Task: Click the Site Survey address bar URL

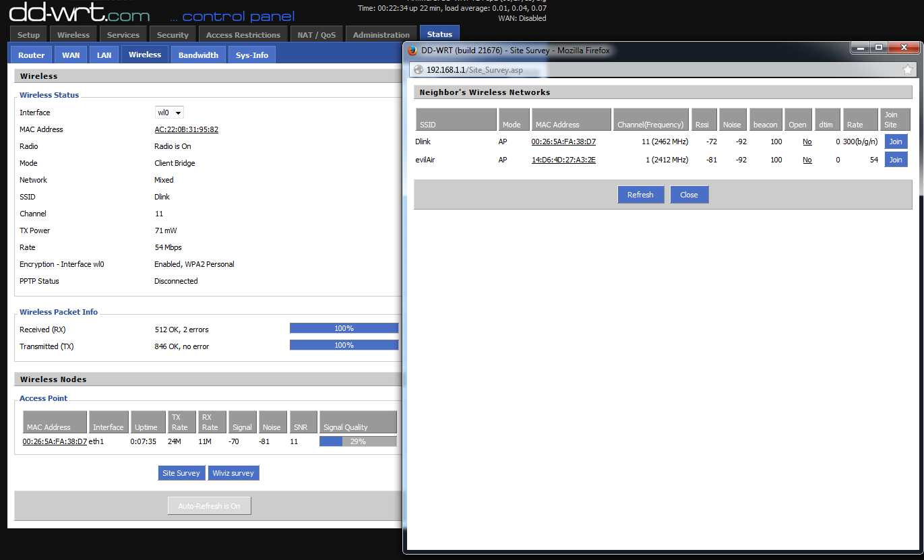Action: point(474,69)
